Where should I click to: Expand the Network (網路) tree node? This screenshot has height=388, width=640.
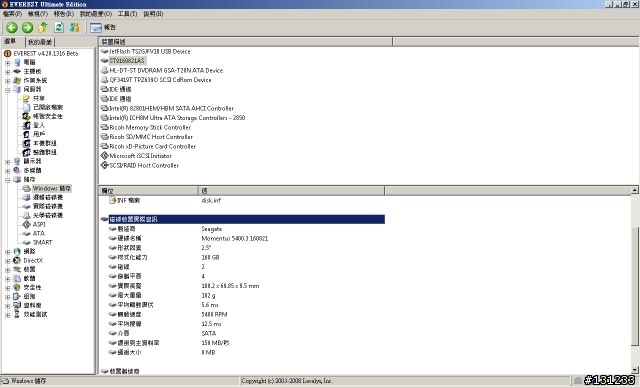point(8,252)
